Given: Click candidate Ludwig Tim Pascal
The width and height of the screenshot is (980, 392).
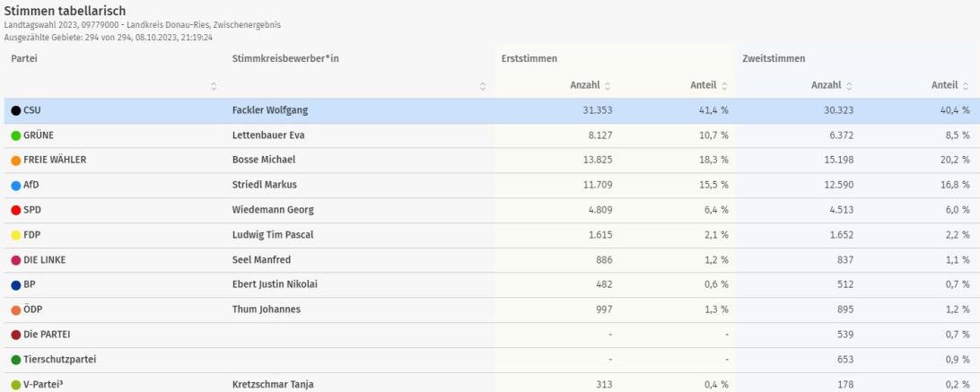Looking at the screenshot, I should pyautogui.click(x=273, y=235).
